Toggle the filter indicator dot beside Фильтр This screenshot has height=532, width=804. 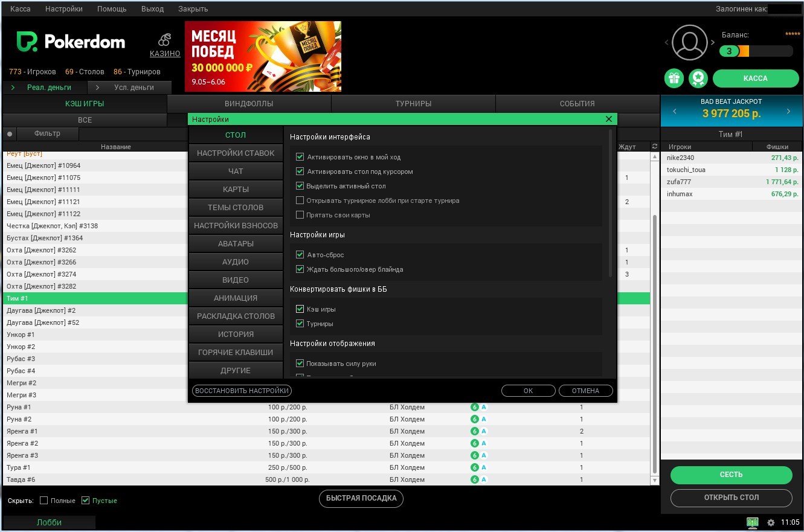[x=10, y=133]
